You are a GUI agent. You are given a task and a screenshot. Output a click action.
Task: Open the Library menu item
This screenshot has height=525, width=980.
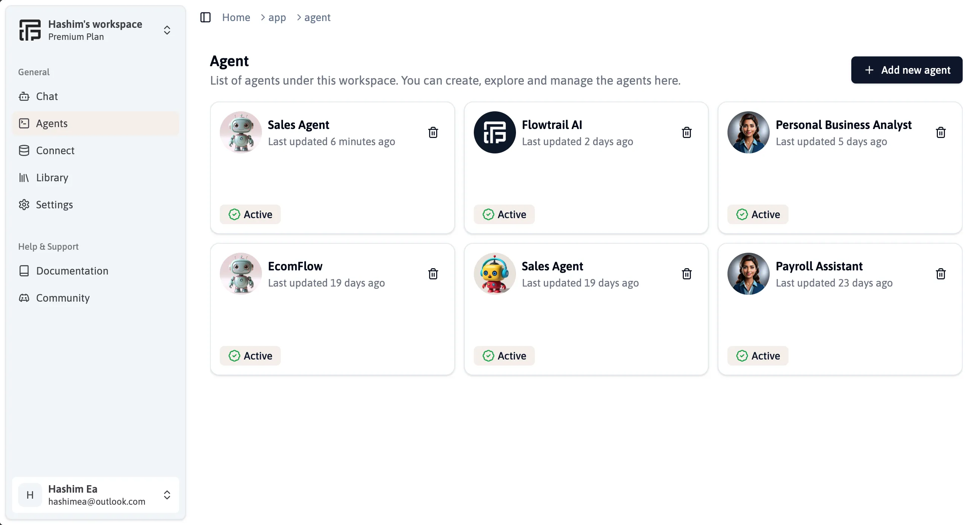point(52,177)
